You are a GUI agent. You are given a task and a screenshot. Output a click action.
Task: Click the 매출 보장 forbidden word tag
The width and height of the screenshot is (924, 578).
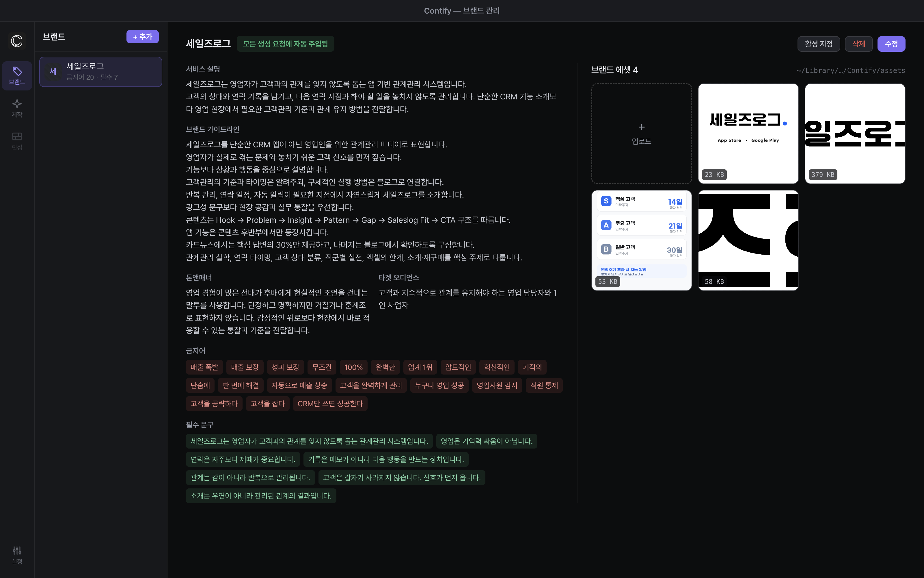tap(245, 367)
